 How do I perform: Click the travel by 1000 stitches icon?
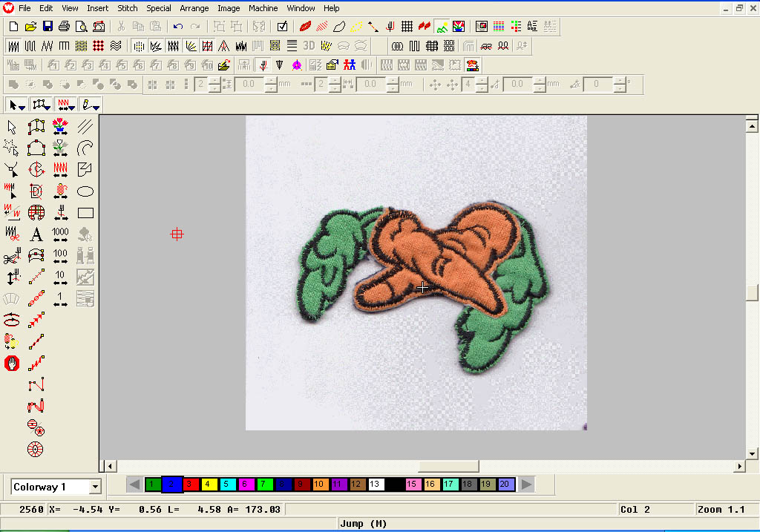tap(60, 234)
